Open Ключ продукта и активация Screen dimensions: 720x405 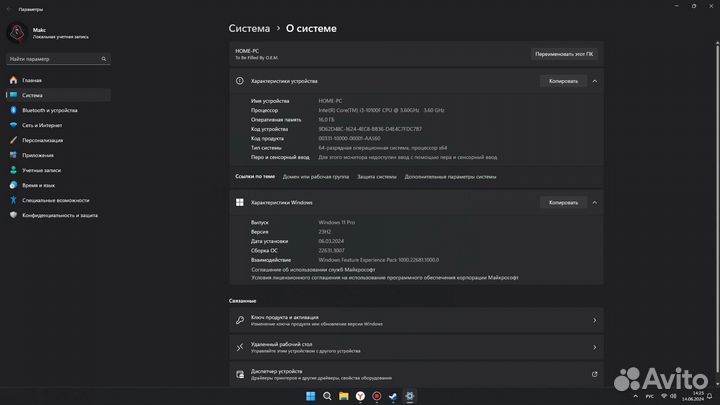point(416,320)
